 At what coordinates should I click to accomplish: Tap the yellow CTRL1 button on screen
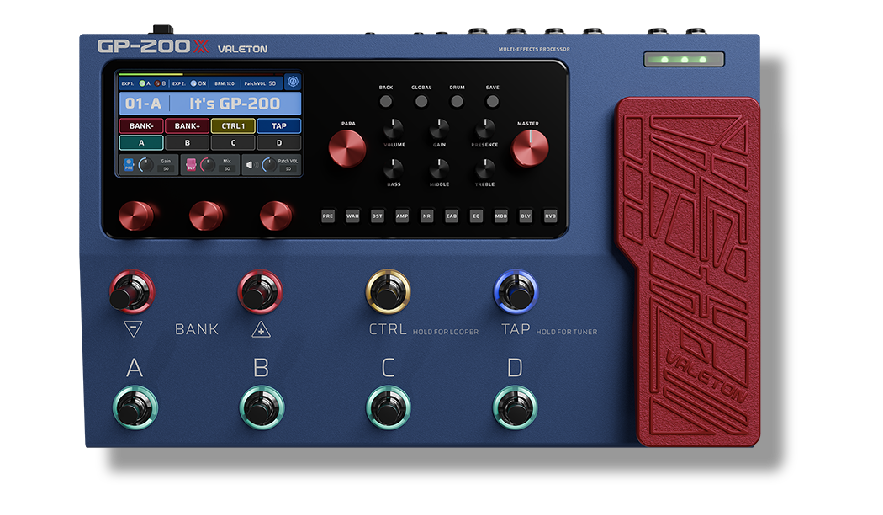pos(233,126)
